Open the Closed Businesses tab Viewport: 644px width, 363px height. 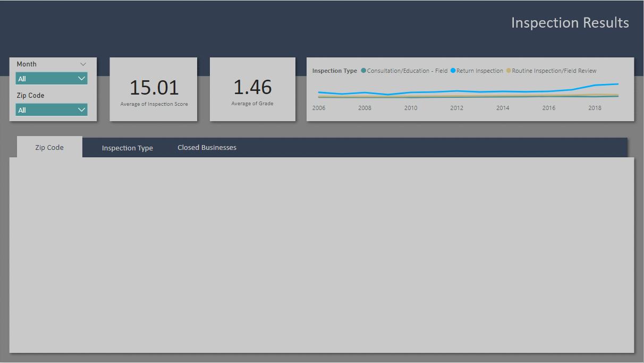(x=207, y=147)
